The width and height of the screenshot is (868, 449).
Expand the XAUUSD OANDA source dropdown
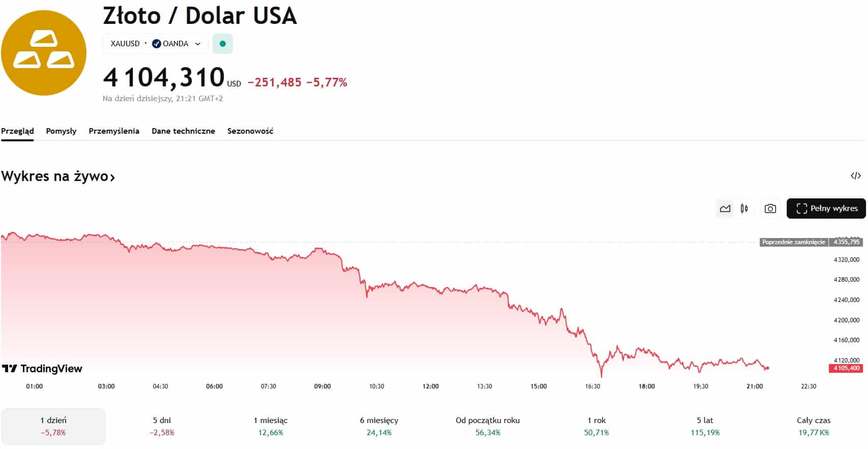pyautogui.click(x=197, y=44)
